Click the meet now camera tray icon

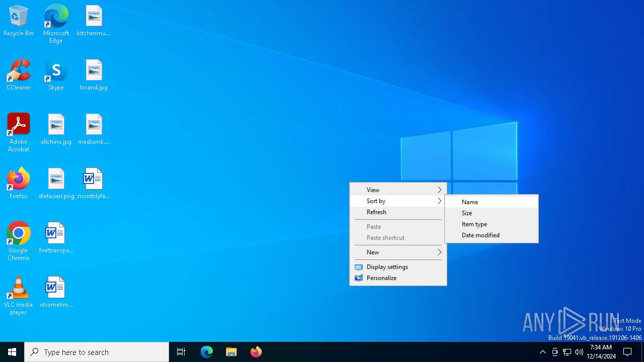click(x=555, y=352)
